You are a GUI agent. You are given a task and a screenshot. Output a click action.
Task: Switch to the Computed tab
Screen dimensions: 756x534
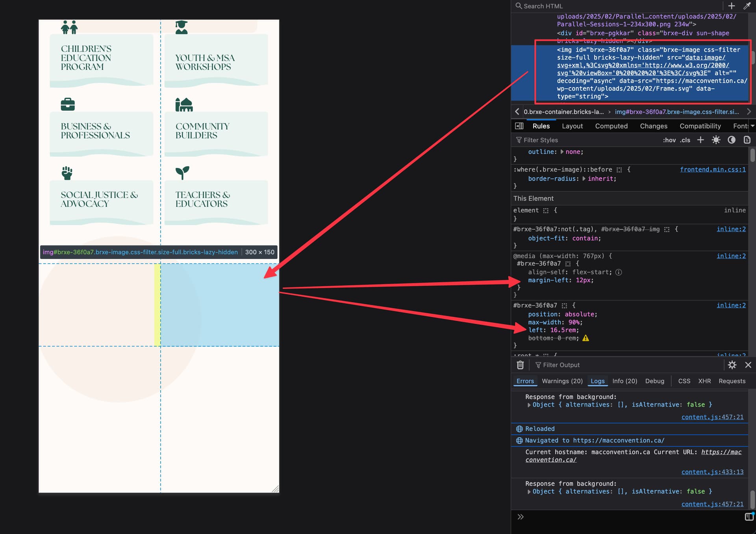click(611, 126)
